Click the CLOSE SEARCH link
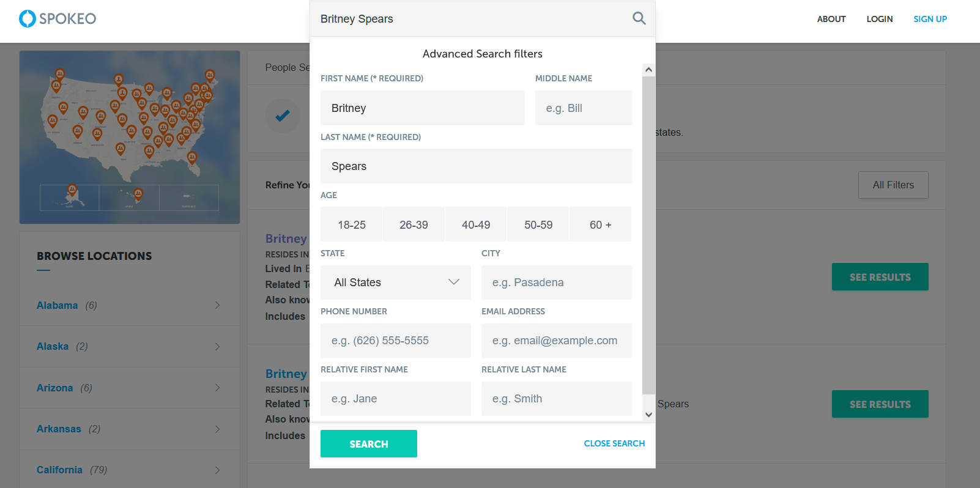980x488 pixels. click(614, 443)
